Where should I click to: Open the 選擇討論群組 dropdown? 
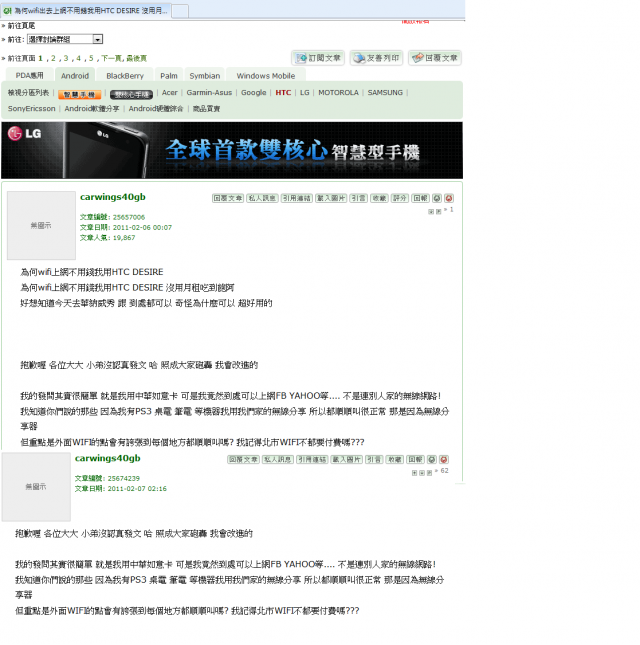tap(65, 39)
